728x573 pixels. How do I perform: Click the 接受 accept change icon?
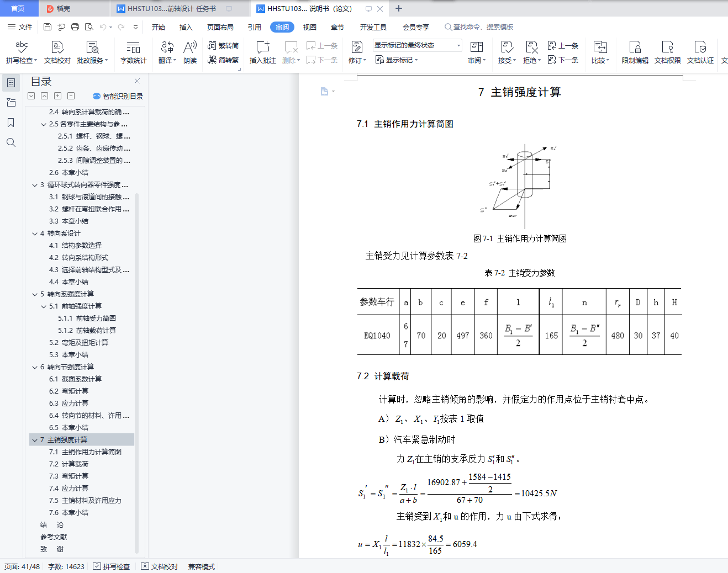click(x=507, y=47)
